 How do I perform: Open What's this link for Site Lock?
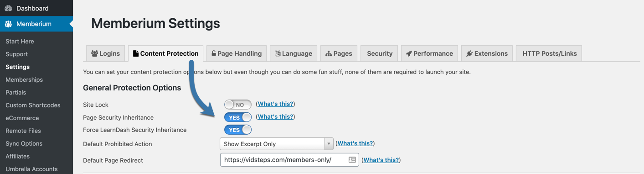pyautogui.click(x=276, y=104)
